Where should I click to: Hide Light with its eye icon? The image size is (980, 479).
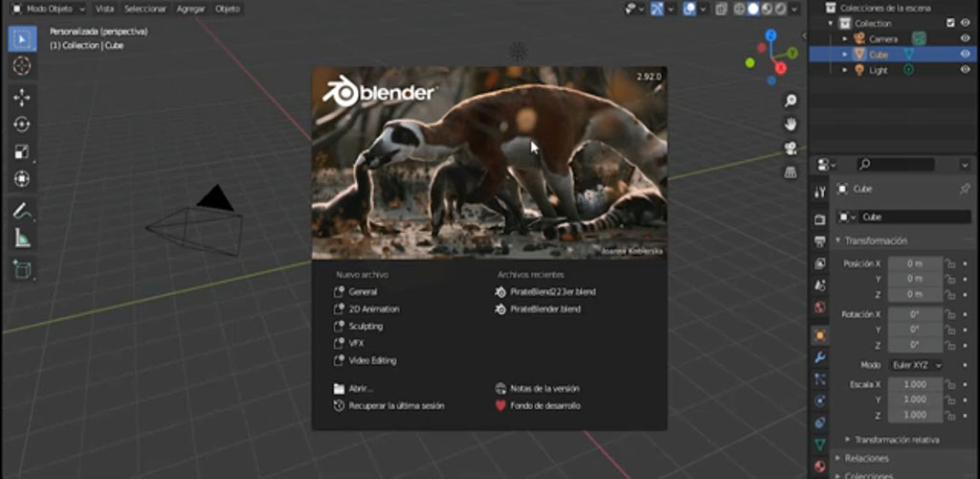[x=965, y=70]
